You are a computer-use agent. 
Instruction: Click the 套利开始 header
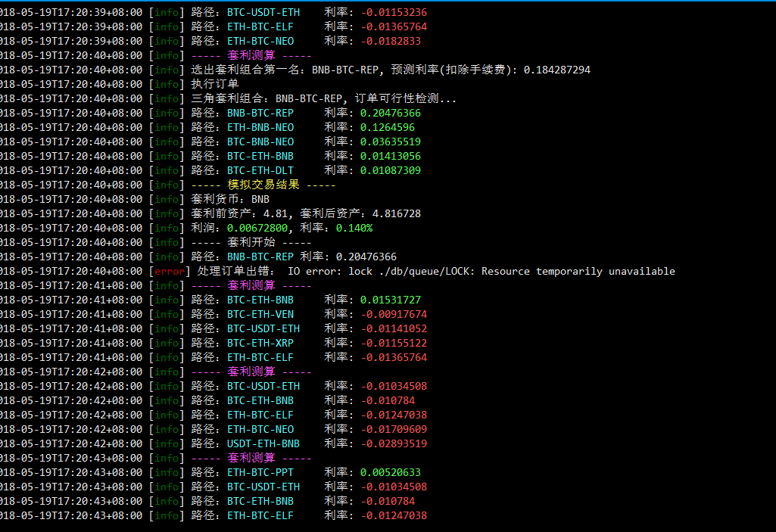tap(251, 242)
